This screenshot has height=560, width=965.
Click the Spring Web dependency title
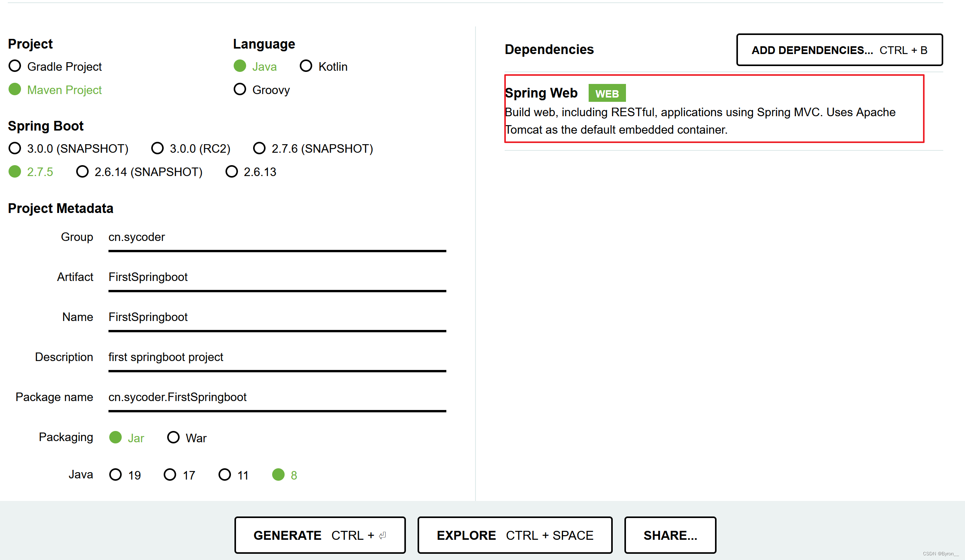(541, 93)
